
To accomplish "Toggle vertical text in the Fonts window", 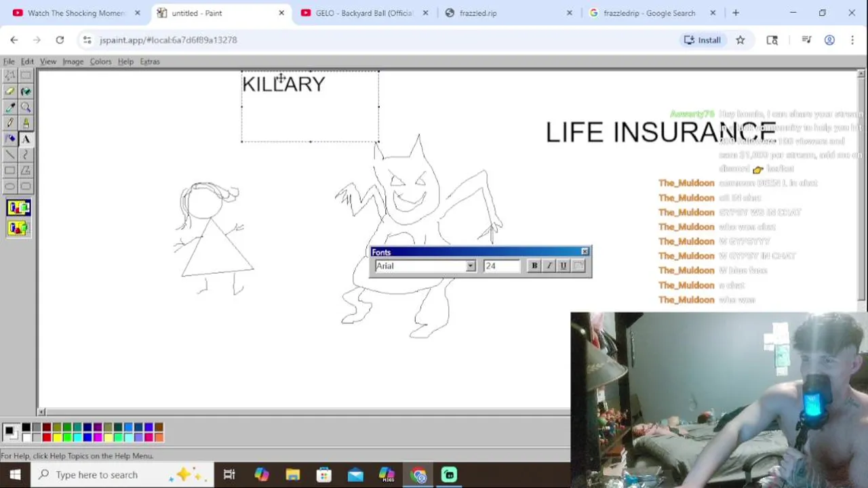I will point(578,266).
